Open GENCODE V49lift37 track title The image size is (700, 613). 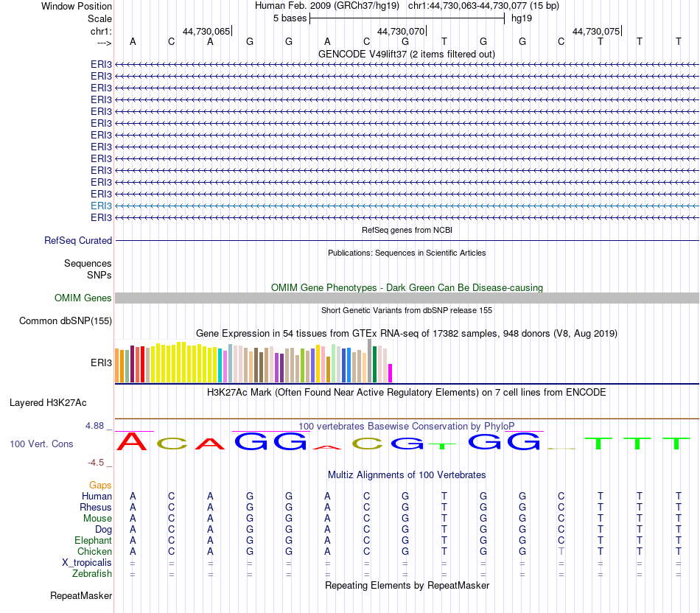(406, 54)
